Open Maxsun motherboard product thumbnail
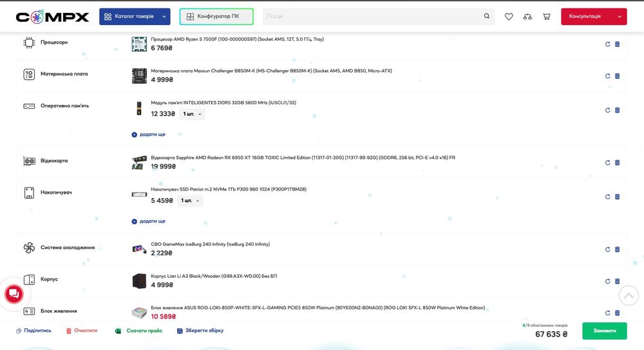 [x=139, y=76]
